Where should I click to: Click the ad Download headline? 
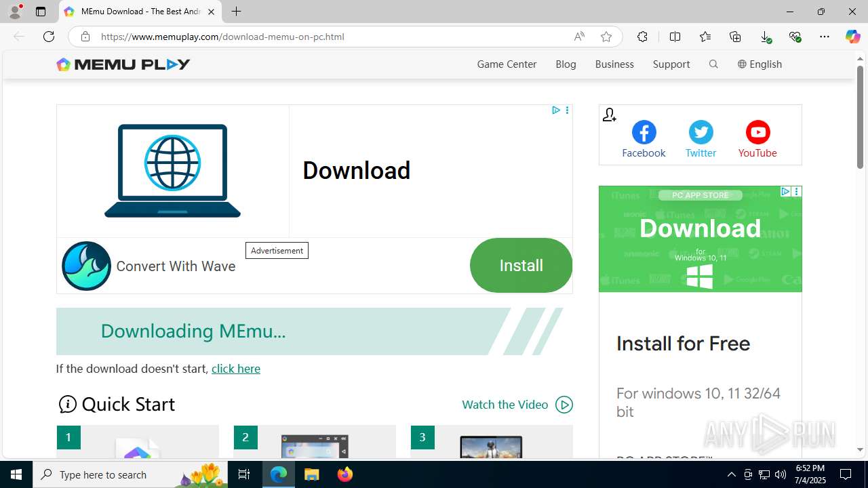click(x=356, y=170)
